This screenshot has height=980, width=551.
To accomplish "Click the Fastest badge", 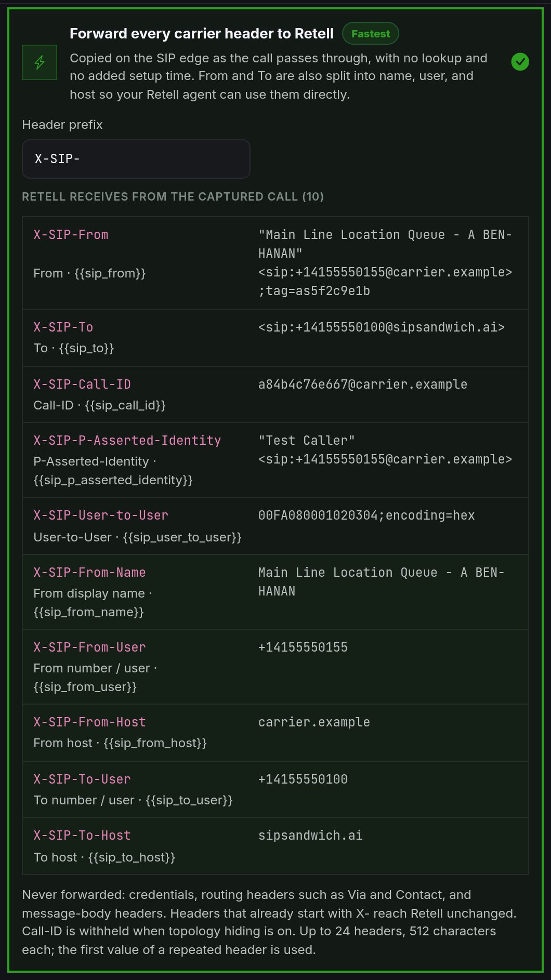I will point(371,34).
